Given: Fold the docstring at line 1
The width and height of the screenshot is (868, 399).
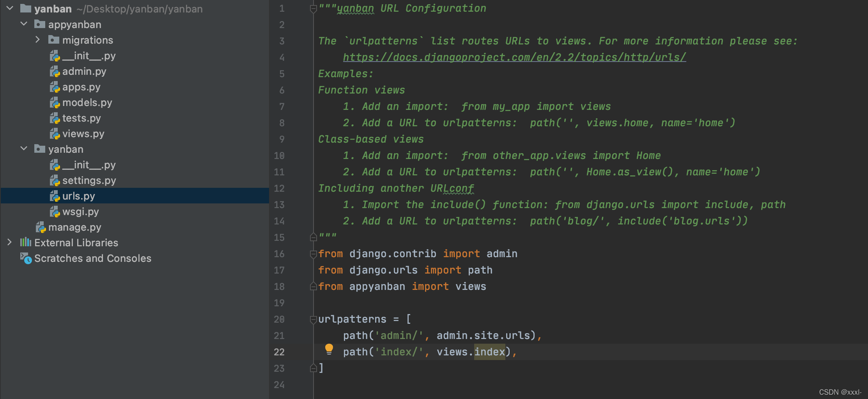Looking at the screenshot, I should (x=313, y=9).
